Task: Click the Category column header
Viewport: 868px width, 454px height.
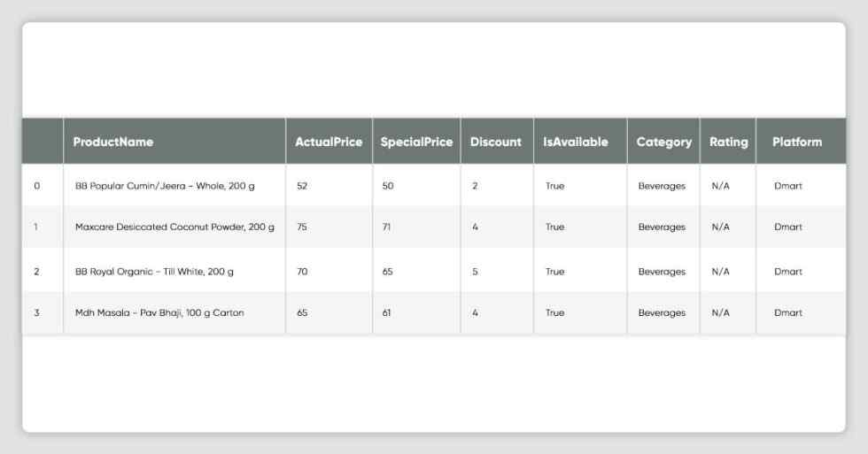Action: [663, 142]
